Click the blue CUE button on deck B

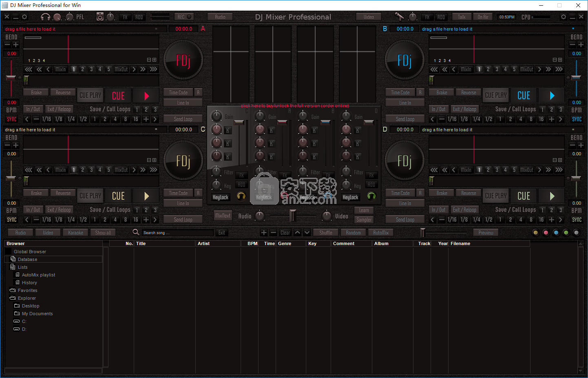[524, 96]
